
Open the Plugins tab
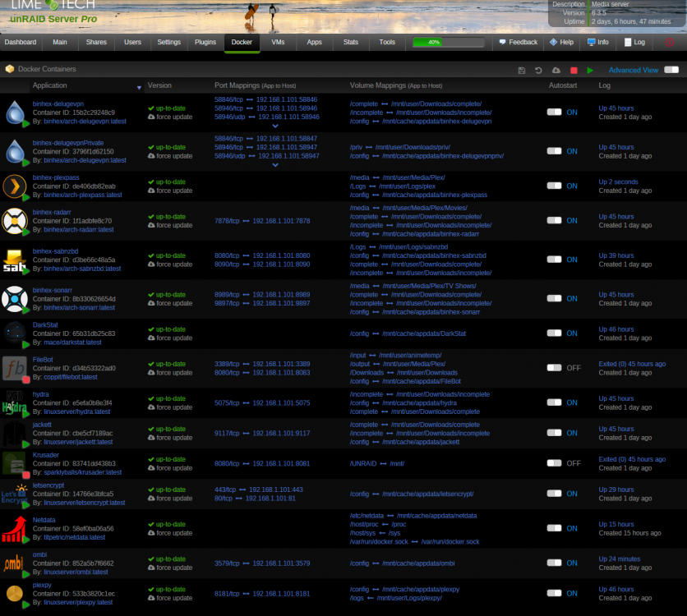pos(205,42)
